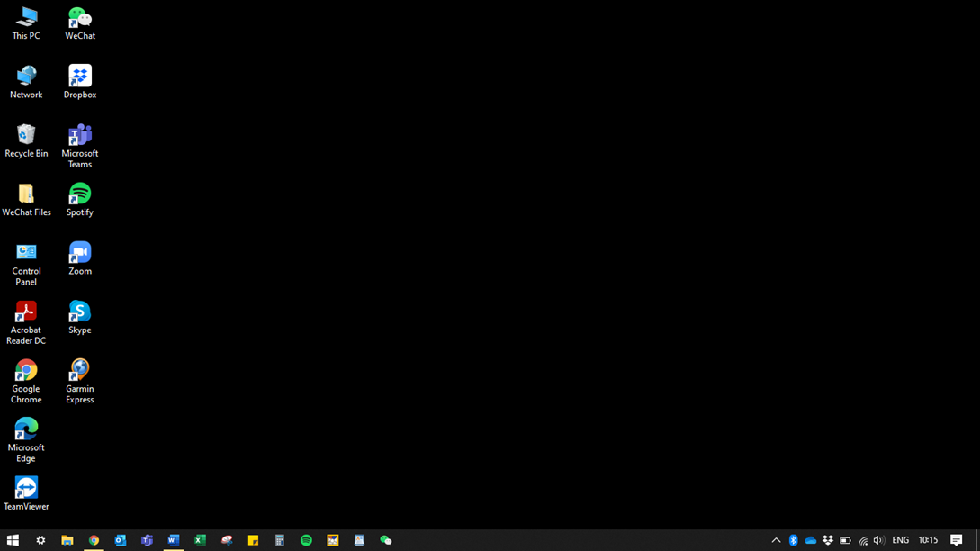Open the Windows Start menu

tap(13, 540)
